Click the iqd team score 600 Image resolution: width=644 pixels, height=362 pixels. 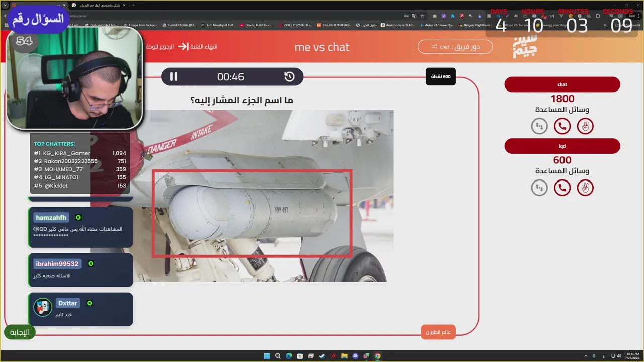pos(562,160)
